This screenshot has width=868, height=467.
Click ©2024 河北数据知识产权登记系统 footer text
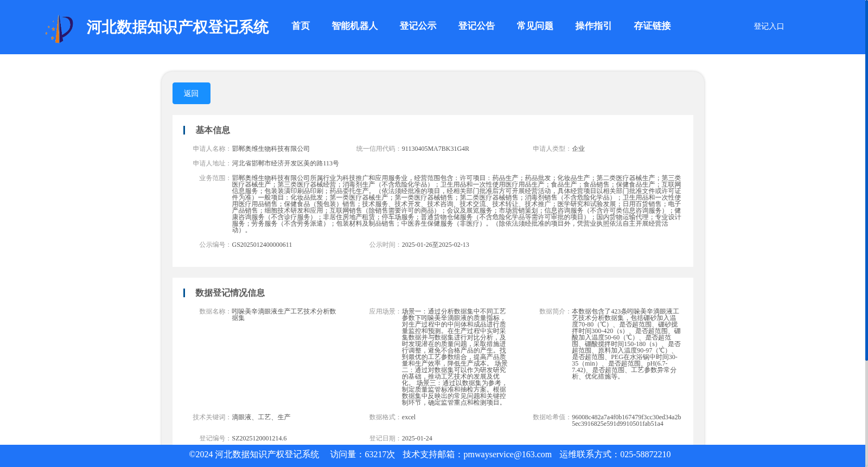(x=254, y=455)
